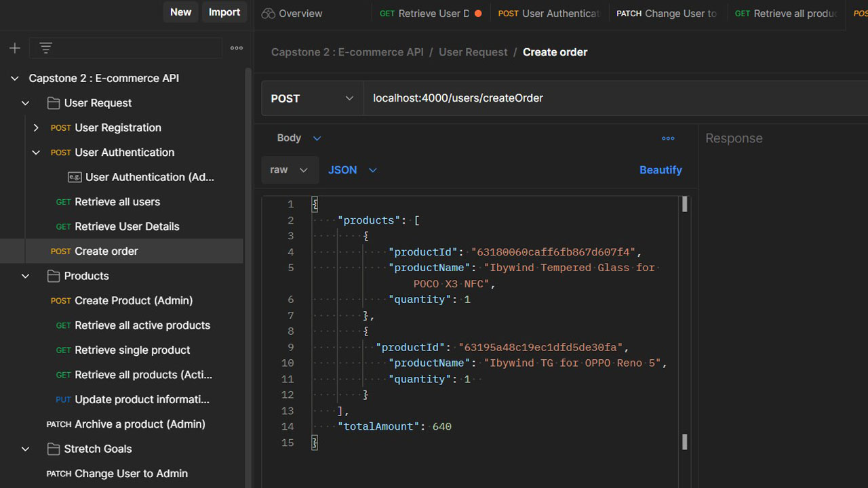Switch to the PATCH Change User to tab
The height and width of the screenshot is (488, 868).
click(x=668, y=14)
